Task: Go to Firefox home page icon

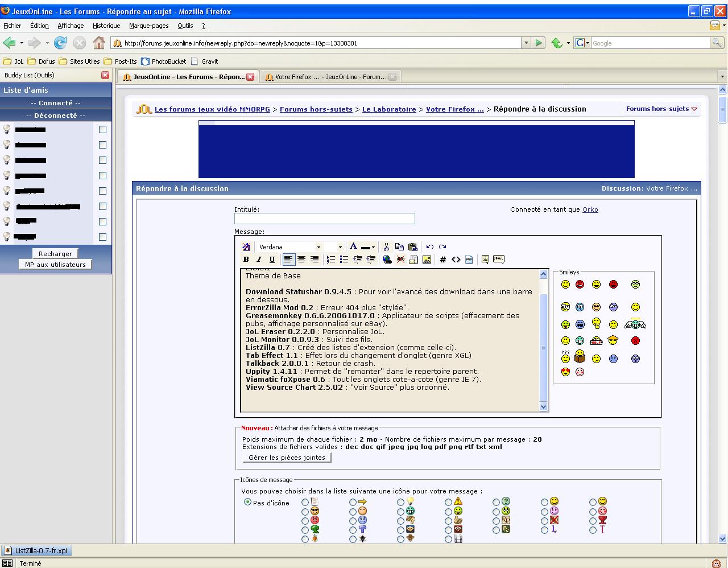Action: (x=99, y=43)
